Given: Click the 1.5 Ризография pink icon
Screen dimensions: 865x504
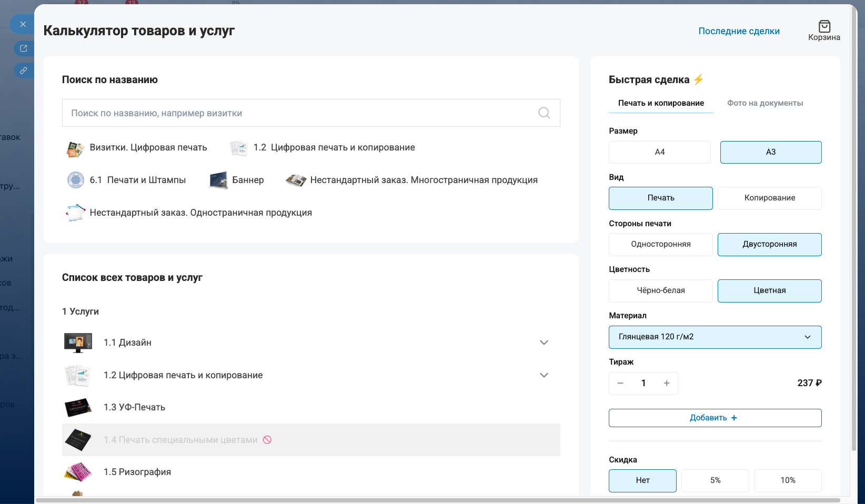Looking at the screenshot, I should tap(77, 471).
